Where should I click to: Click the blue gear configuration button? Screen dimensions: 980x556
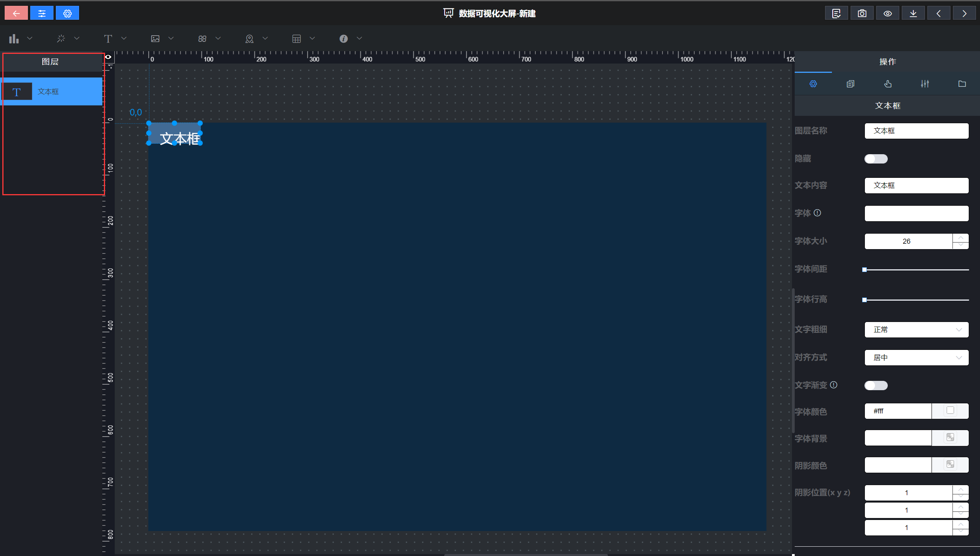67,13
